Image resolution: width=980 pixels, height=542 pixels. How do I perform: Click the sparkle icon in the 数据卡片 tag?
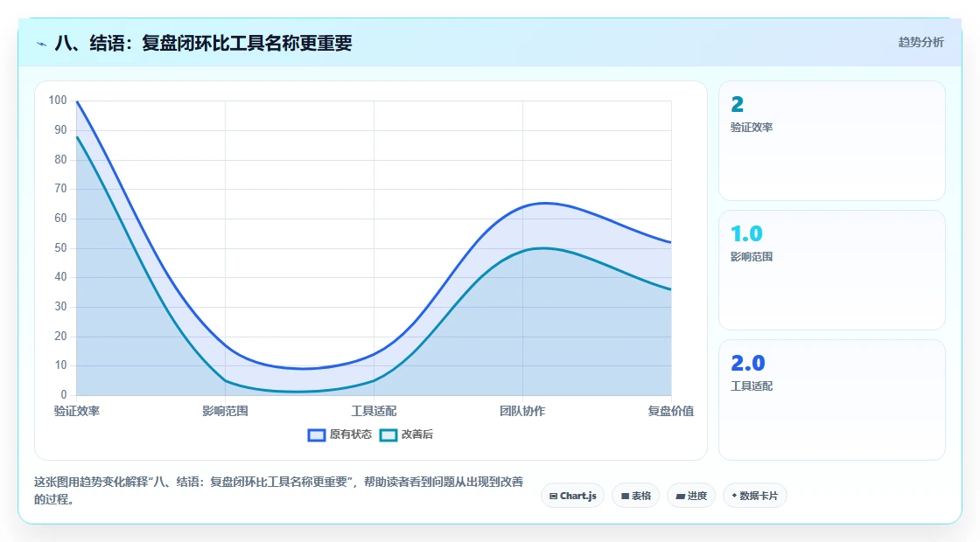click(x=734, y=496)
